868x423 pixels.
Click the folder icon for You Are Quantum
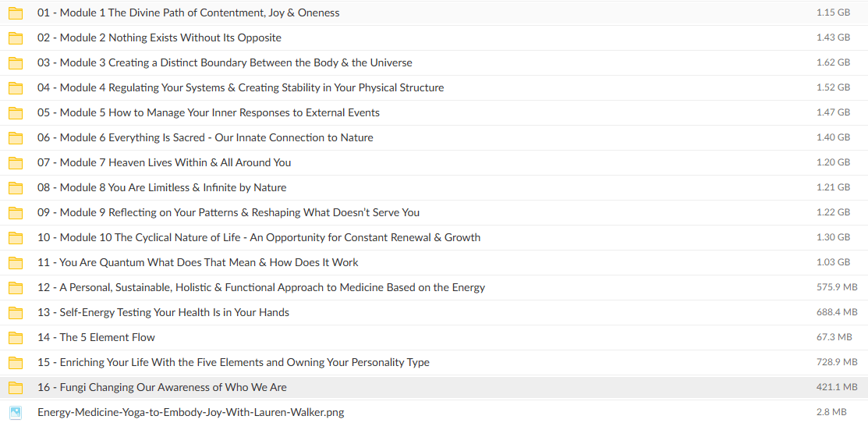[x=16, y=263]
